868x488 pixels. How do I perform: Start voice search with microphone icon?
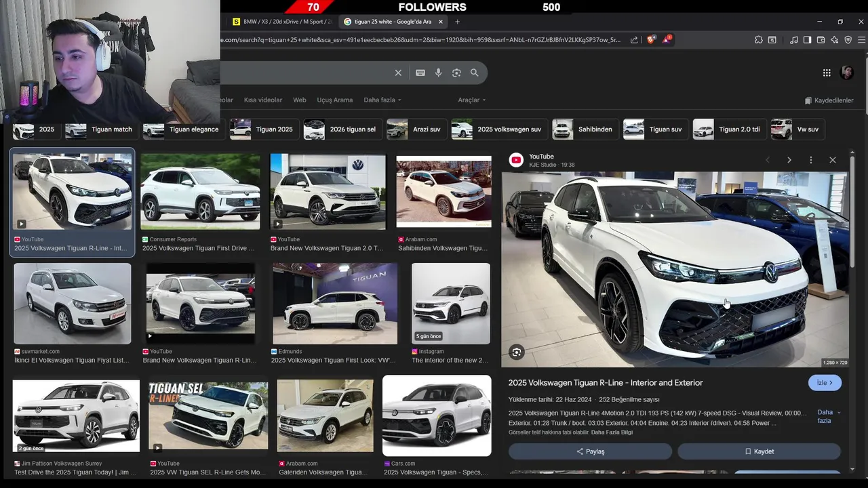pos(438,73)
